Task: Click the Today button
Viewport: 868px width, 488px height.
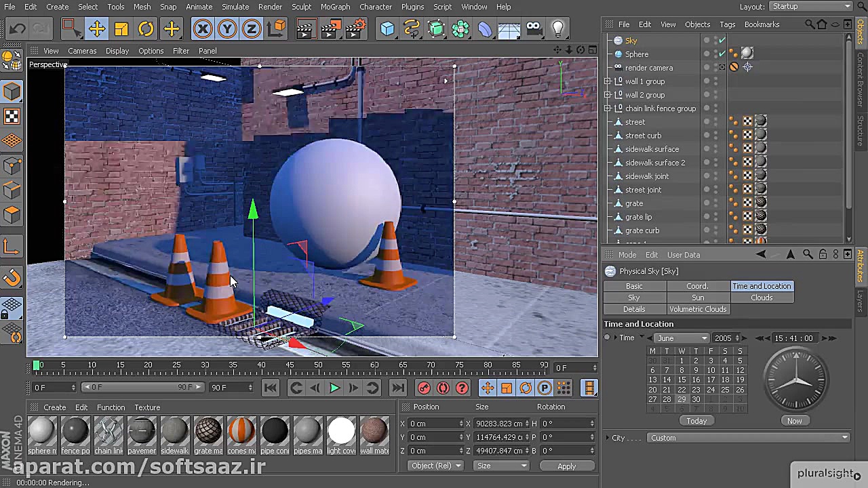Action: coord(696,421)
